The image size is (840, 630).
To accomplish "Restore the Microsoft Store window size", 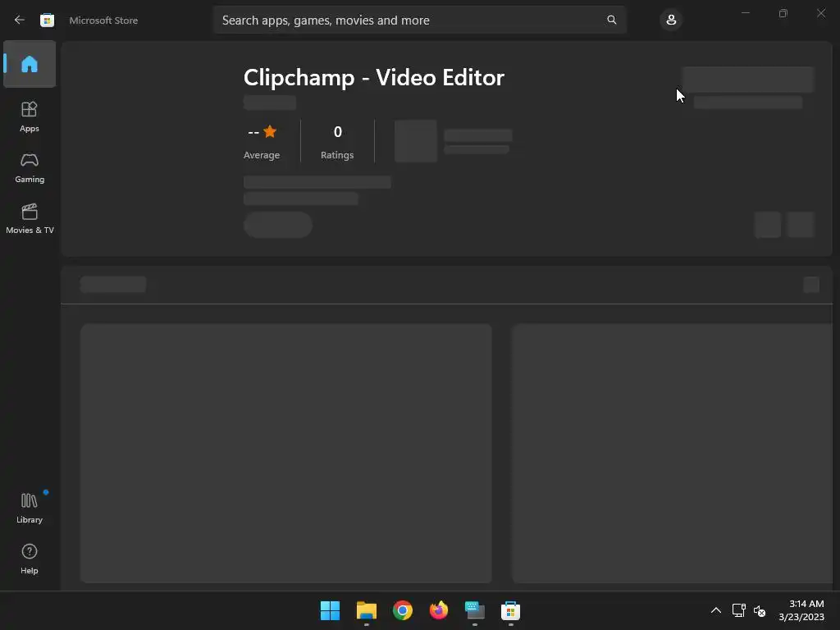I will pyautogui.click(x=783, y=13).
